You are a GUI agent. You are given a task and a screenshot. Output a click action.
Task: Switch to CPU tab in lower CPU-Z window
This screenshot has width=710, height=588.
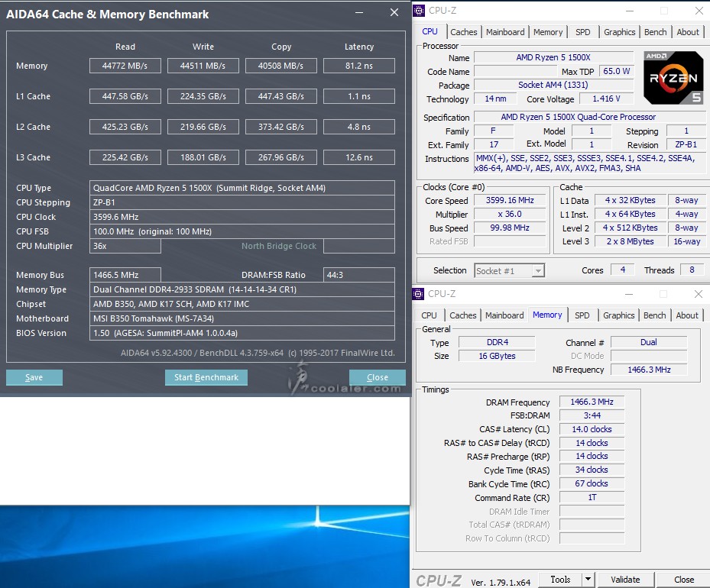tap(429, 315)
